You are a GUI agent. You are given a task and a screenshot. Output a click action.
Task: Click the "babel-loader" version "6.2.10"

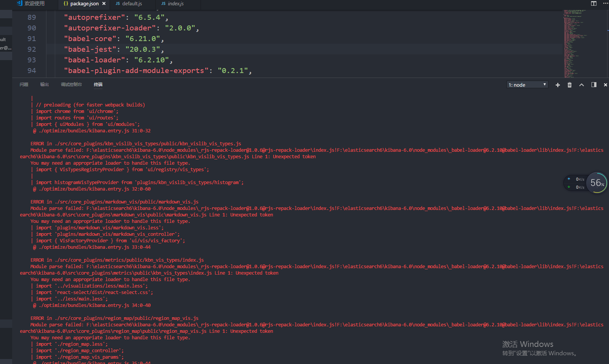152,60
